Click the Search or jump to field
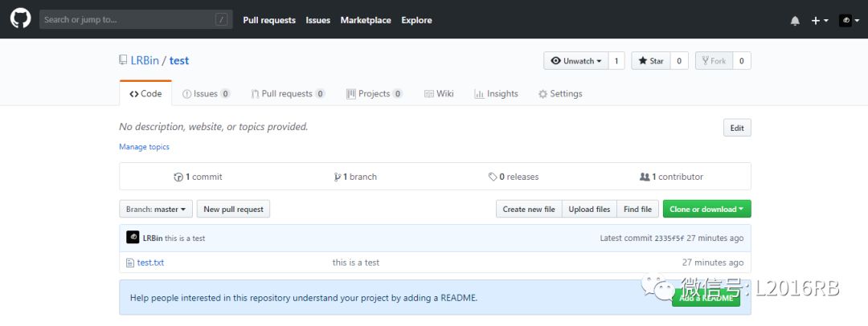 point(129,19)
